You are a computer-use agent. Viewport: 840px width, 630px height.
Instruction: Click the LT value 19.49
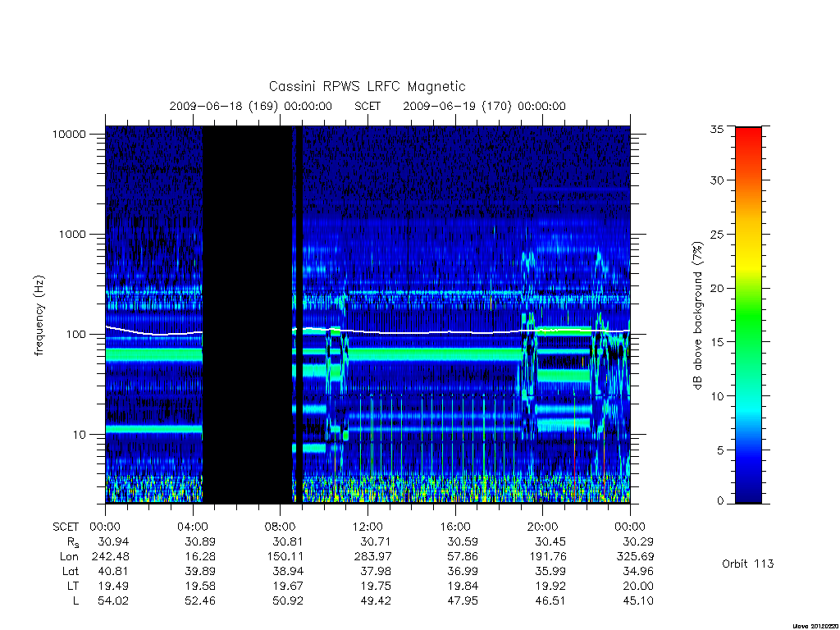click(x=113, y=586)
